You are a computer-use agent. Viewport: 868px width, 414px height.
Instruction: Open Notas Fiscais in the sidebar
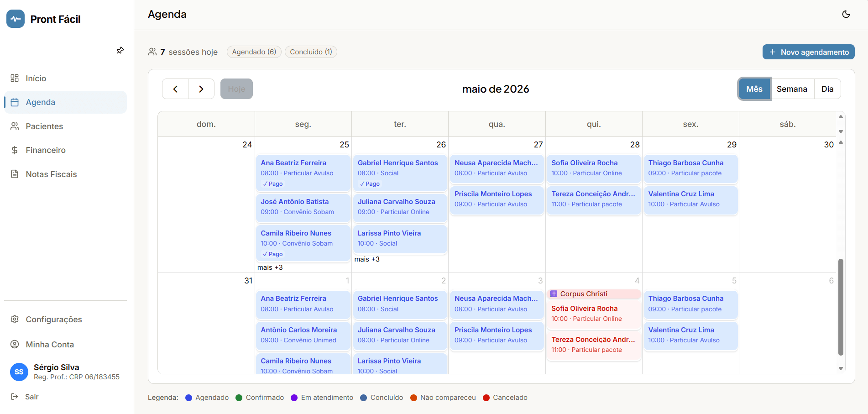65,174
